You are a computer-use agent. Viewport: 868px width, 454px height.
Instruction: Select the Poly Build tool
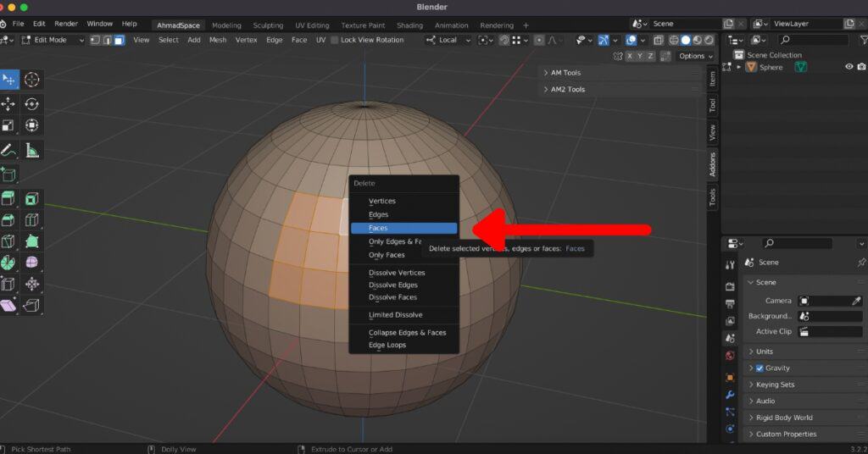(x=31, y=241)
